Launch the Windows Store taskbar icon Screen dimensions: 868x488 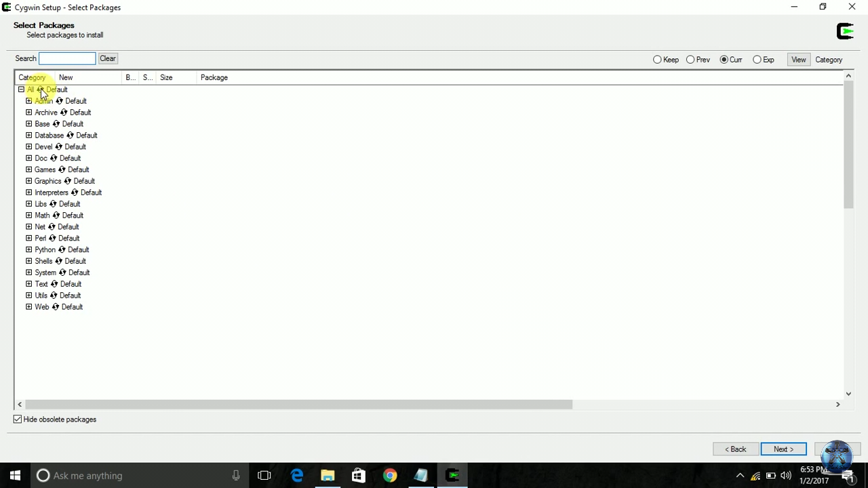(x=359, y=476)
